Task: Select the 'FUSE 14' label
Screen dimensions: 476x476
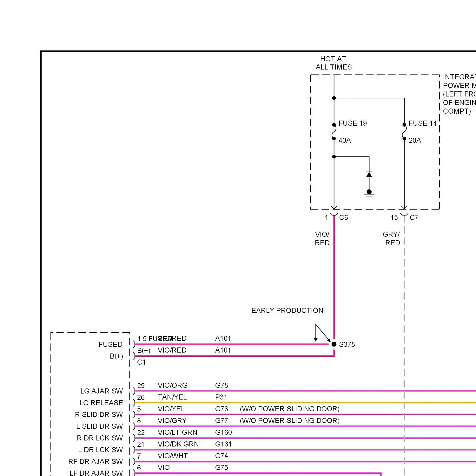Action: click(x=423, y=123)
